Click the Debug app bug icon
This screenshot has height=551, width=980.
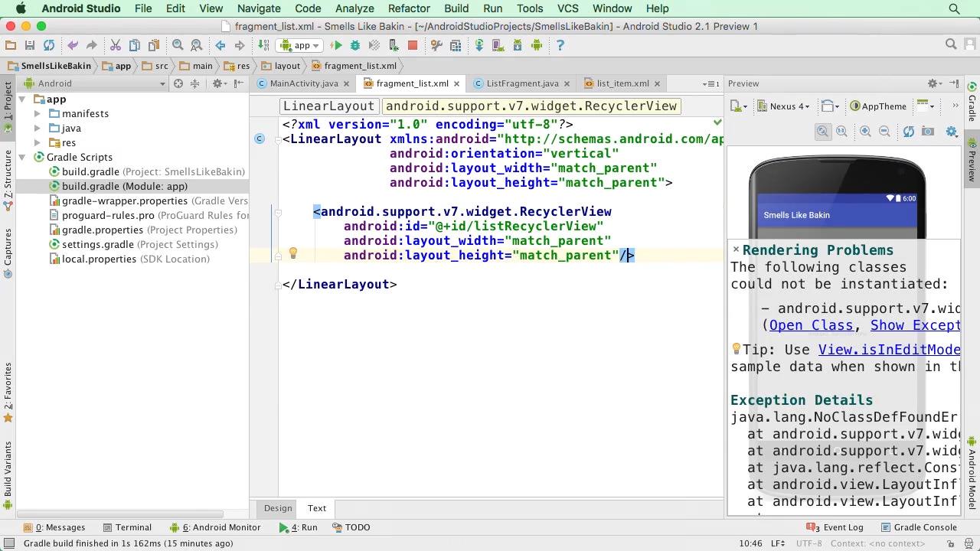click(x=355, y=46)
